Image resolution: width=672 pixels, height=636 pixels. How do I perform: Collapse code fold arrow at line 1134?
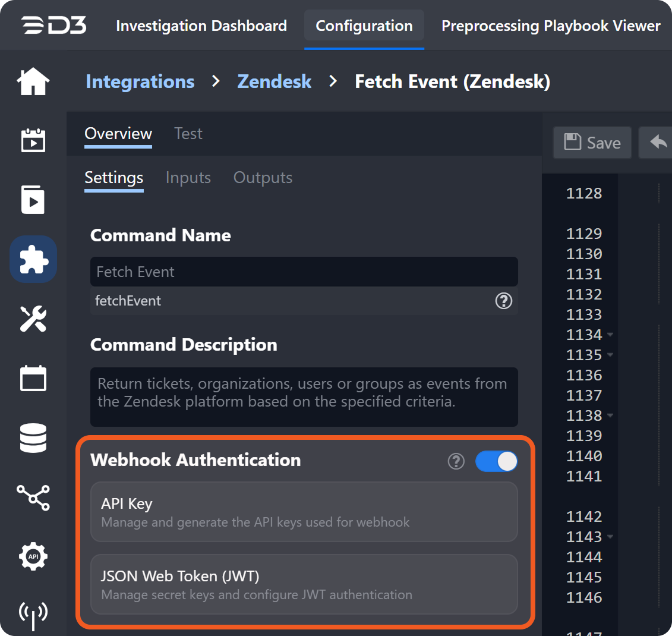610,335
